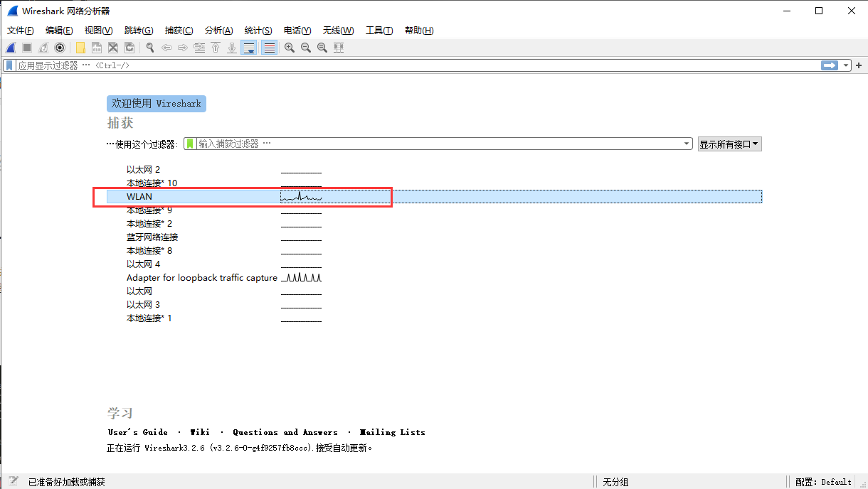Screen dimensions: 868x489
Task: Open 显示所有接口 dropdown
Action: coord(729,144)
